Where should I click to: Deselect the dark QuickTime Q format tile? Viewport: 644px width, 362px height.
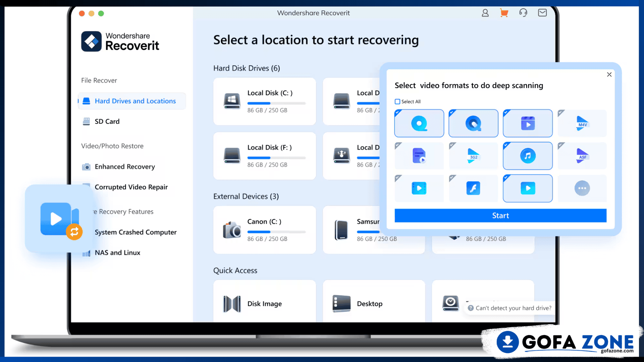tap(473, 123)
